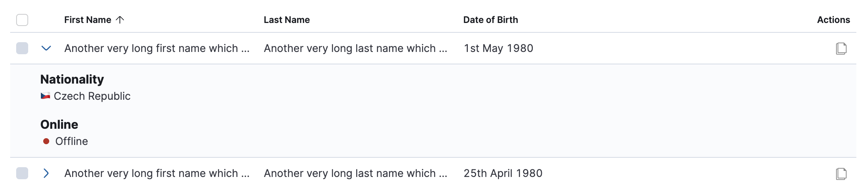Select the 25th April 1980 date cell

[503, 173]
